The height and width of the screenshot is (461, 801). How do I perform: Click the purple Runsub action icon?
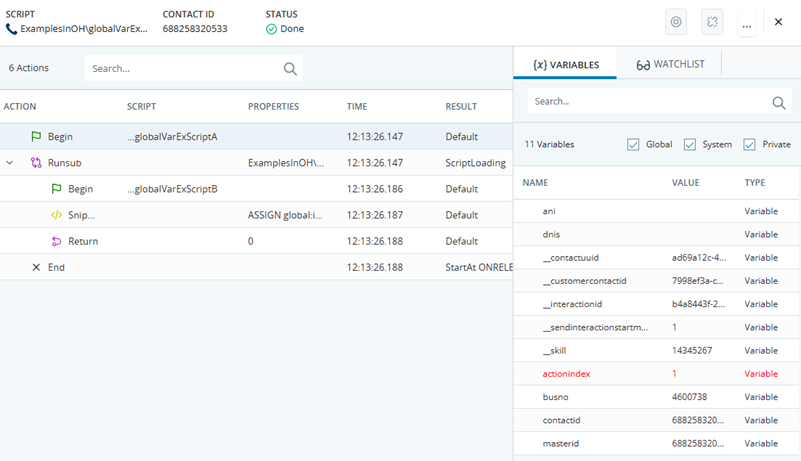[36, 163]
